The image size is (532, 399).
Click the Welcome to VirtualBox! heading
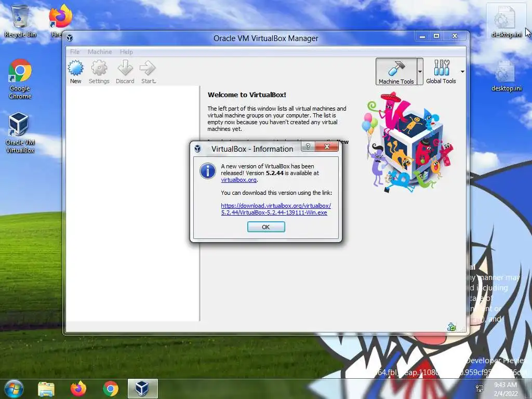(x=247, y=95)
